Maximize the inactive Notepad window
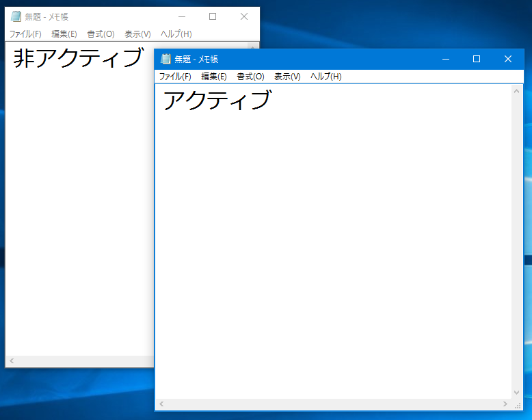Image resolution: width=532 pixels, height=420 pixels. click(x=213, y=16)
